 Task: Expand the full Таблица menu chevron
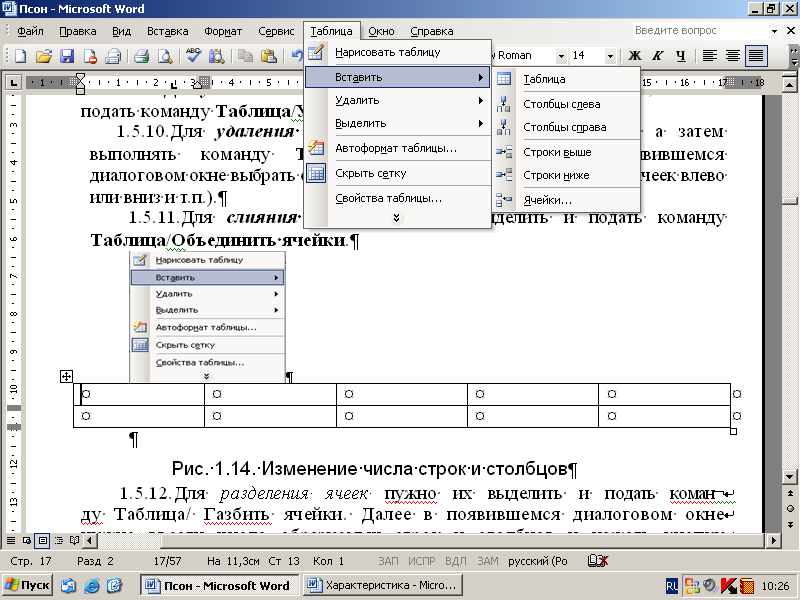point(396,218)
